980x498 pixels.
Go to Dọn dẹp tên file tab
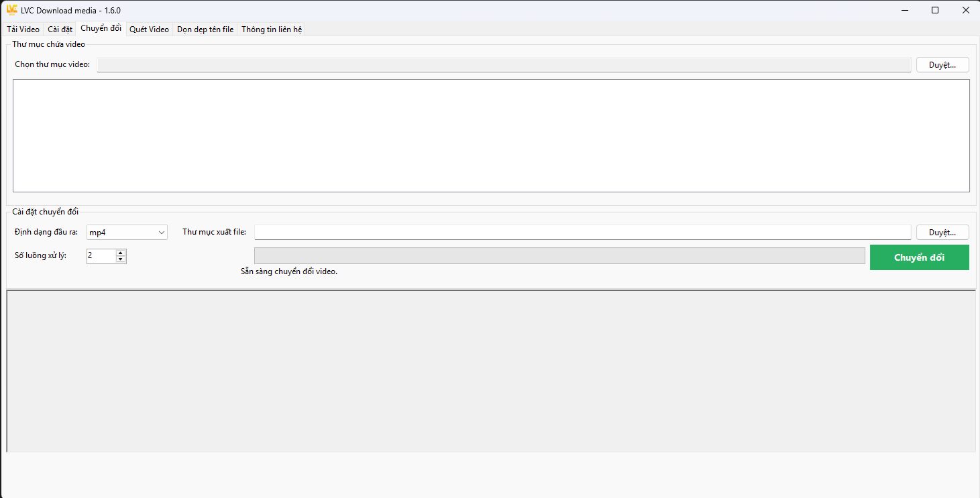tap(205, 29)
